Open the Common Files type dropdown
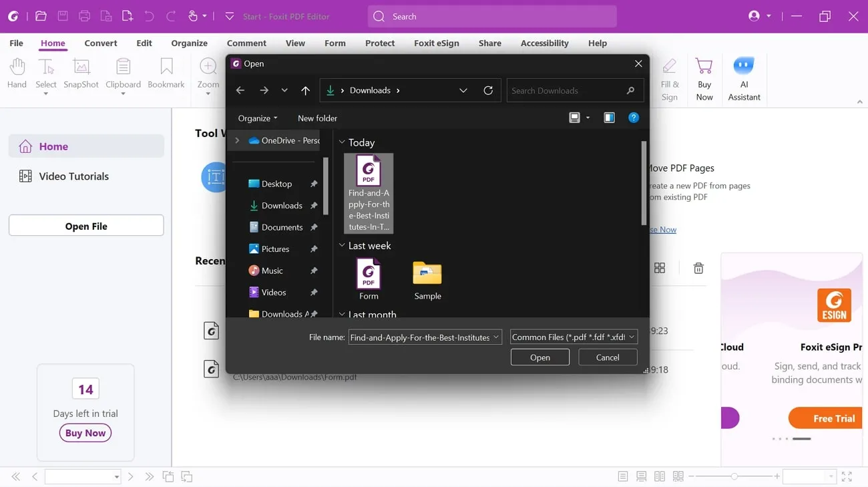The image size is (868, 487). 632,337
